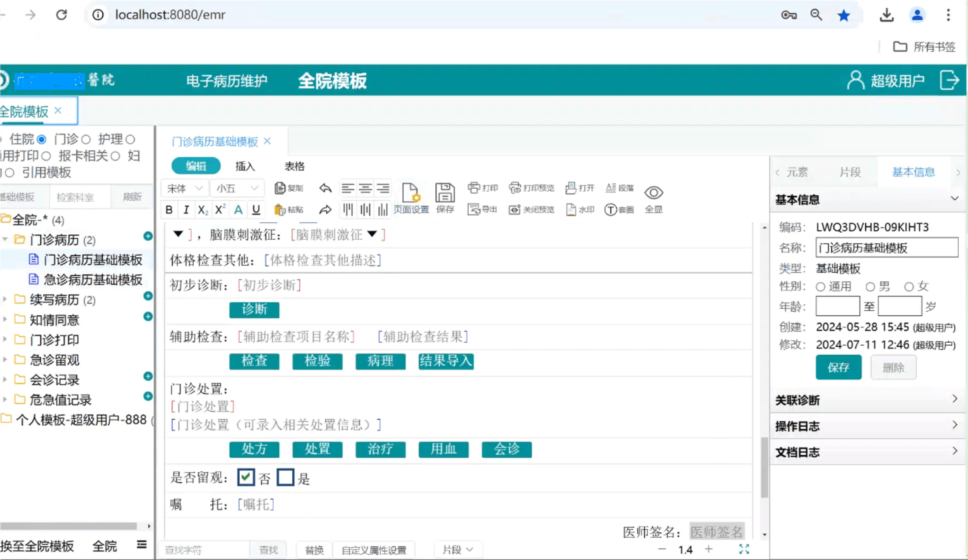Switch to the 插入 ribbon tab
The width and height of the screenshot is (968, 560).
tap(245, 166)
